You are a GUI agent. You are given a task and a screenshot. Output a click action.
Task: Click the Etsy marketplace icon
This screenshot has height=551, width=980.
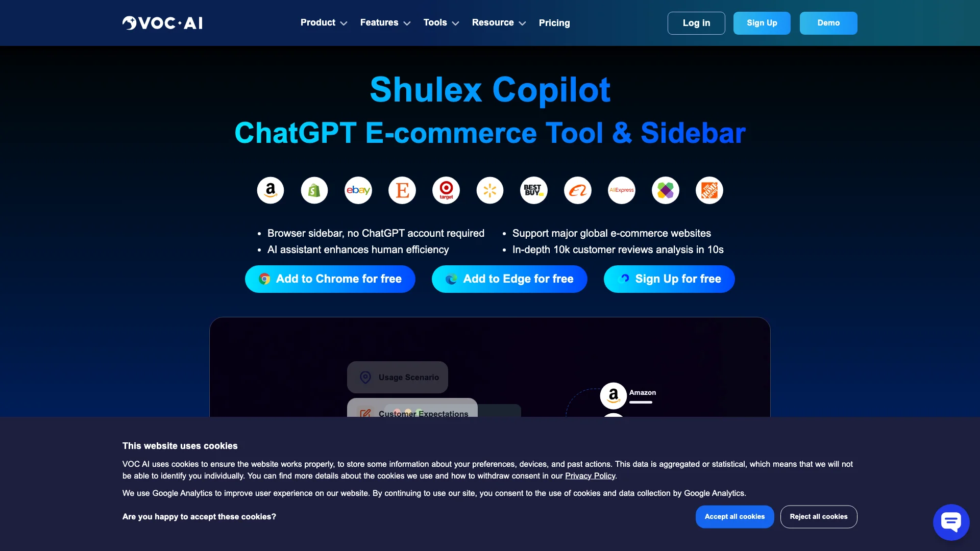coord(402,190)
